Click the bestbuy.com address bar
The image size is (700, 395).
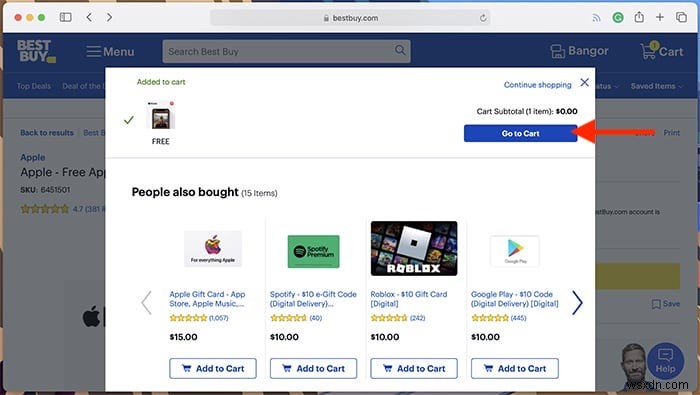(x=350, y=18)
